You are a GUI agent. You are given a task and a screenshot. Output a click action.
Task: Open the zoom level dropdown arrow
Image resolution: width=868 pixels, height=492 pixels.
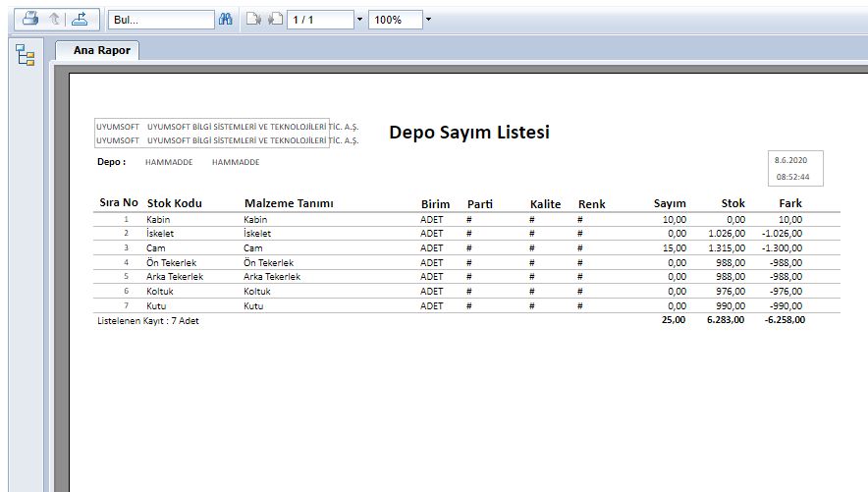428,20
